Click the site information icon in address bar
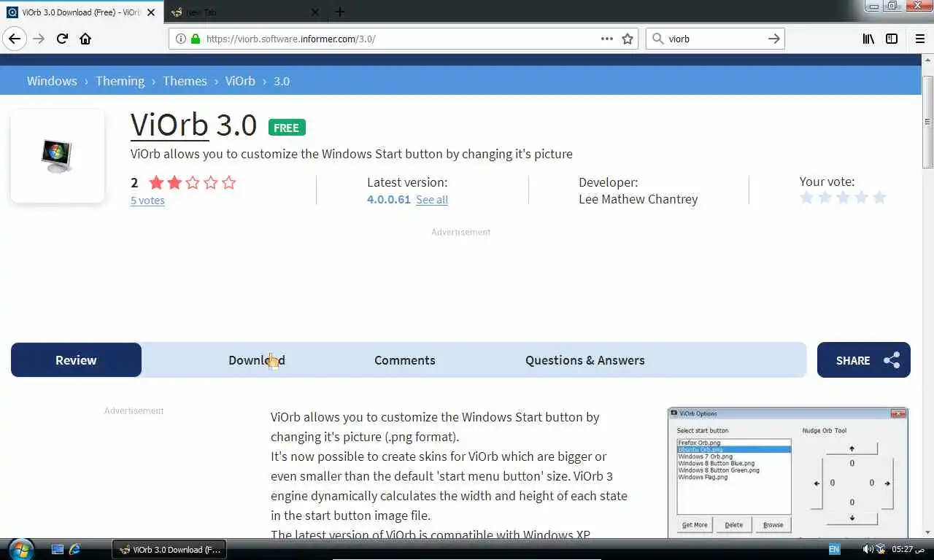Image resolution: width=934 pixels, height=560 pixels. [x=181, y=39]
